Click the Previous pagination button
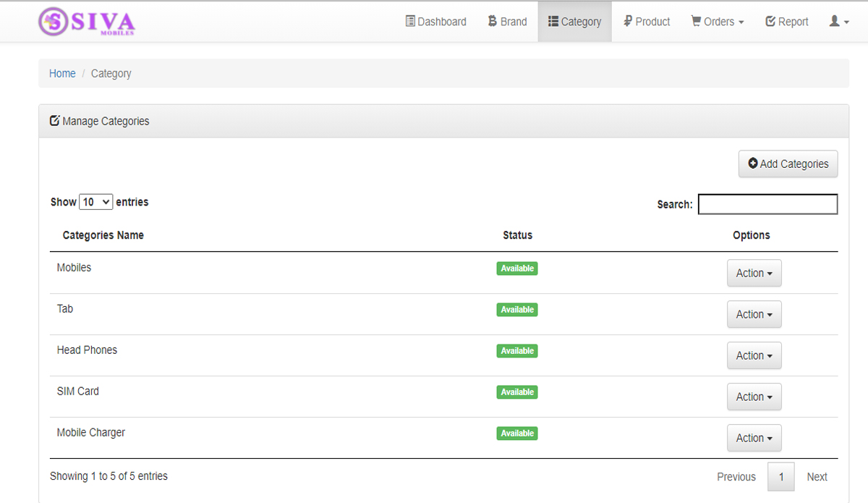Viewport: 868px width, 503px height. [736, 477]
